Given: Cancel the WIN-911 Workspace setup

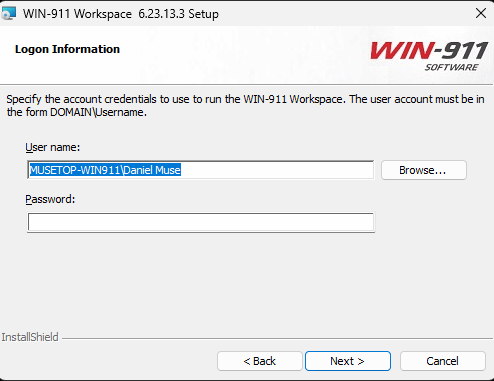Looking at the screenshot, I should pos(442,361).
